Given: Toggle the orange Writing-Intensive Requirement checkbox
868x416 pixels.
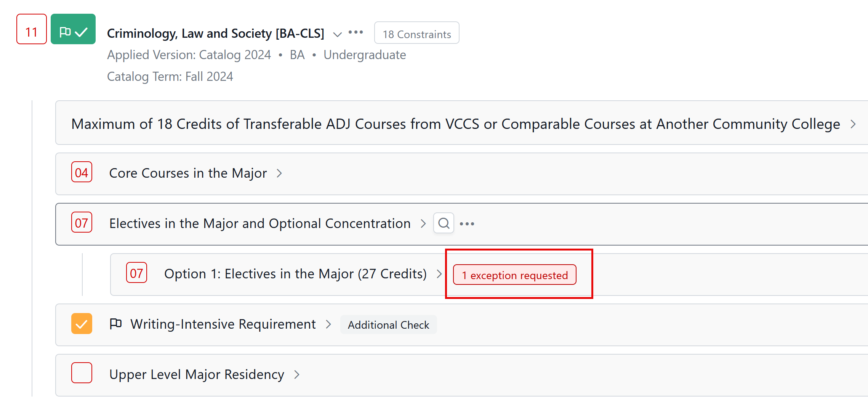Looking at the screenshot, I should tap(82, 324).
